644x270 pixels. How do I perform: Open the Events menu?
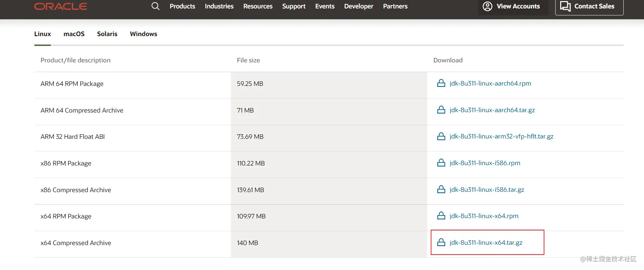325,6
